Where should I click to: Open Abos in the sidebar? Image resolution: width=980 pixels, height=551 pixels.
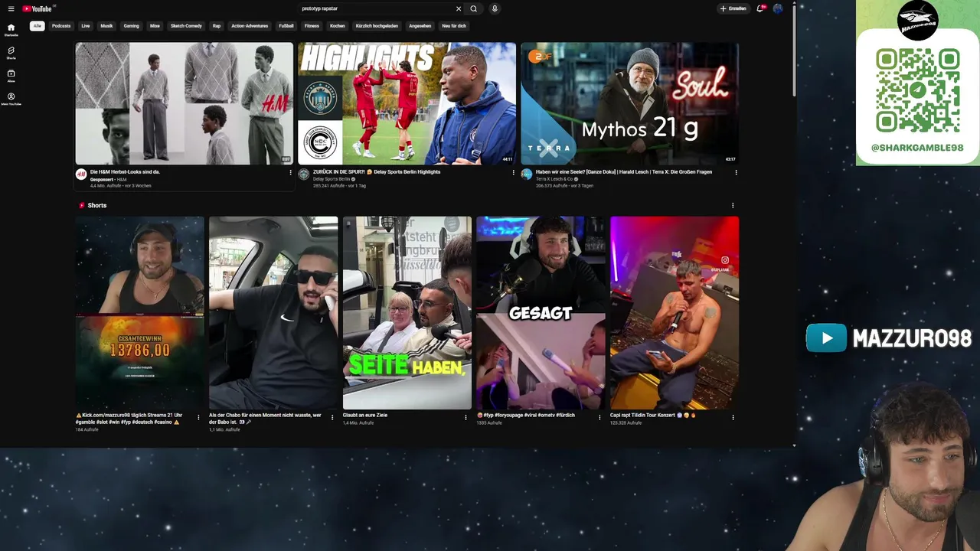point(11,76)
